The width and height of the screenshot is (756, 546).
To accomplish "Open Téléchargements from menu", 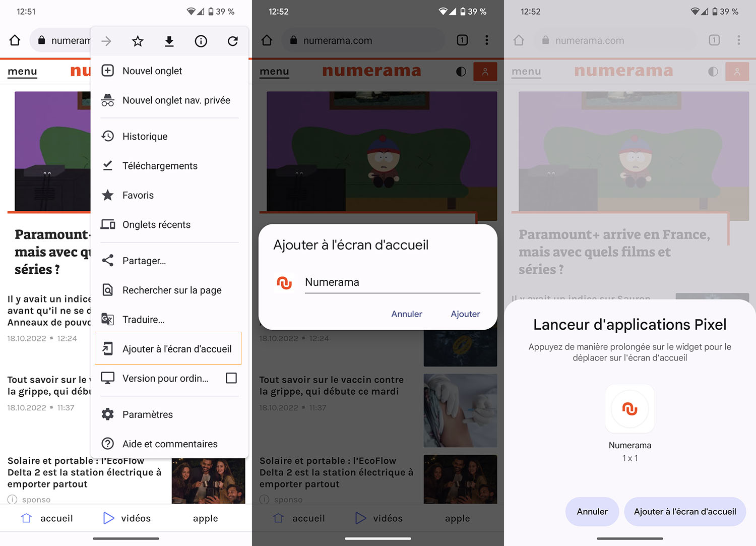I will click(169, 166).
